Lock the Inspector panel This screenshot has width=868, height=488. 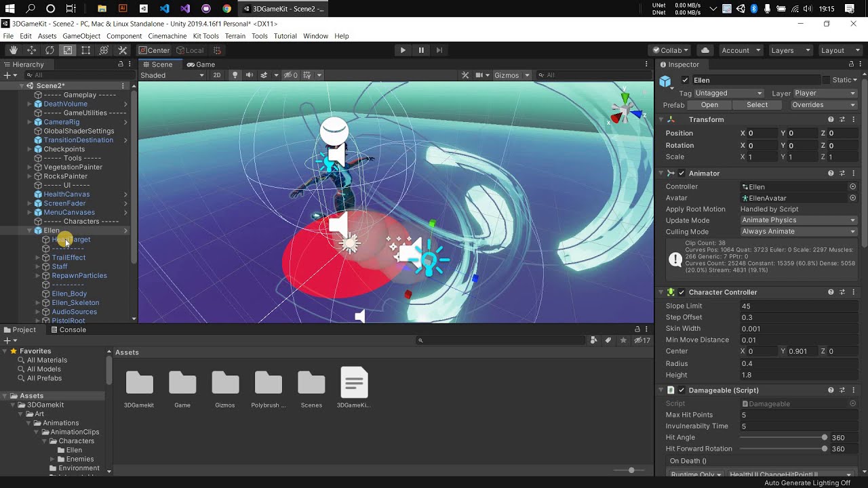pos(850,64)
